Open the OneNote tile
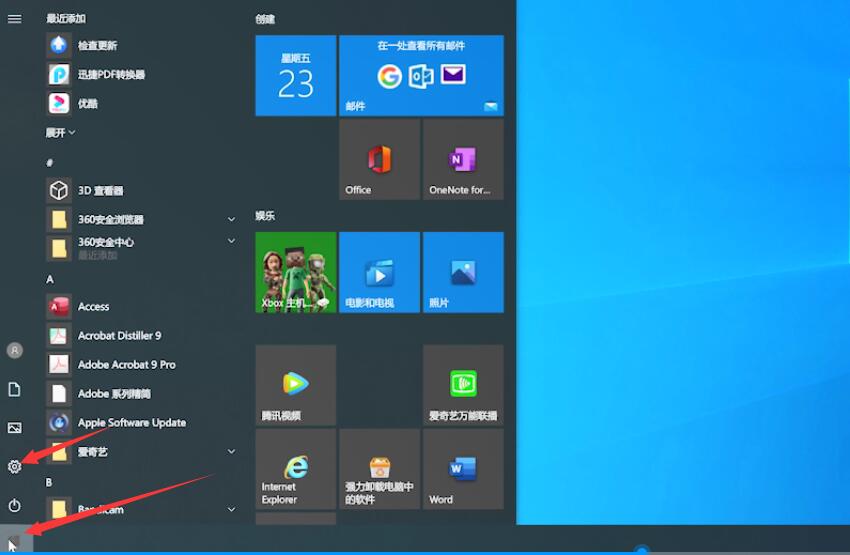 (463, 159)
